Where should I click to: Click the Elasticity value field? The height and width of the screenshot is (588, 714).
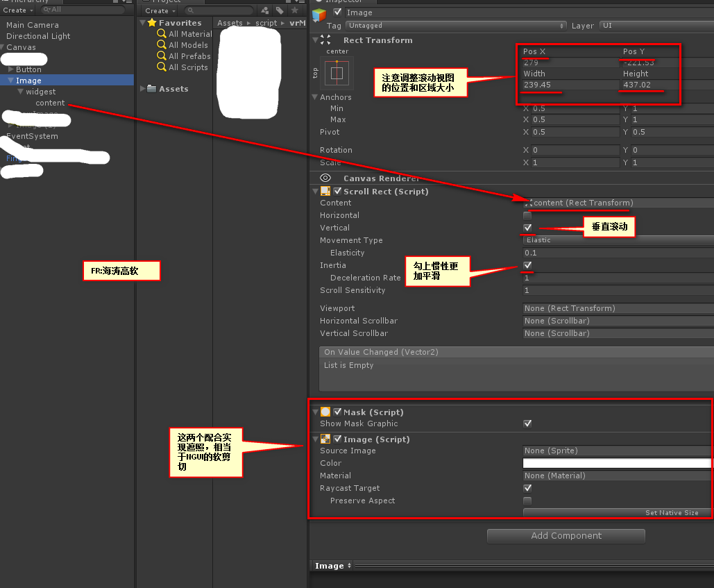(x=618, y=253)
